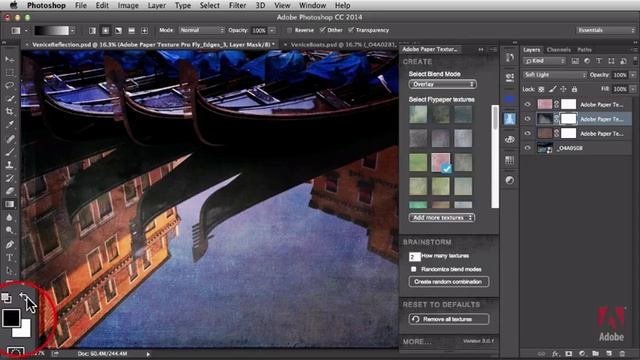Image resolution: width=640 pixels, height=360 pixels.
Task: Click the Angle Gradient option icon
Action: [x=118, y=31]
